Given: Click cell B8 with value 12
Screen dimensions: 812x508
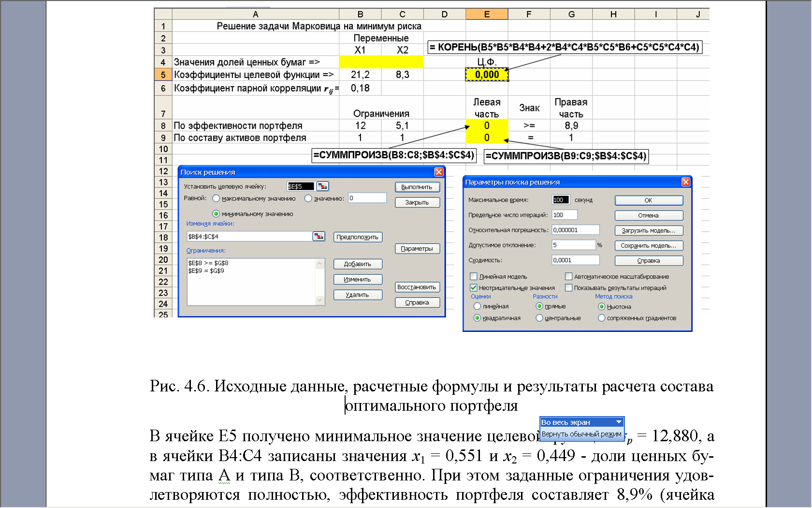Looking at the screenshot, I should pyautogui.click(x=360, y=125).
